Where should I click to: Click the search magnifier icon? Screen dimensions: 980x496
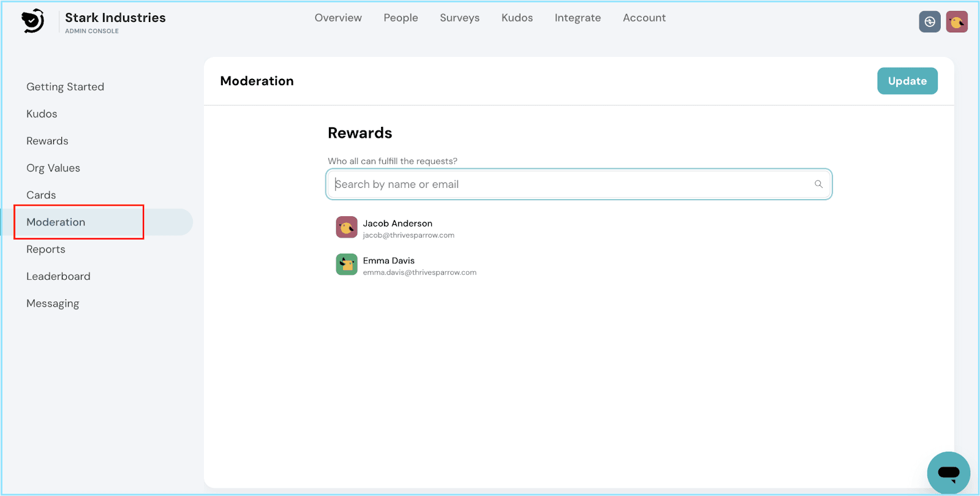(x=818, y=184)
